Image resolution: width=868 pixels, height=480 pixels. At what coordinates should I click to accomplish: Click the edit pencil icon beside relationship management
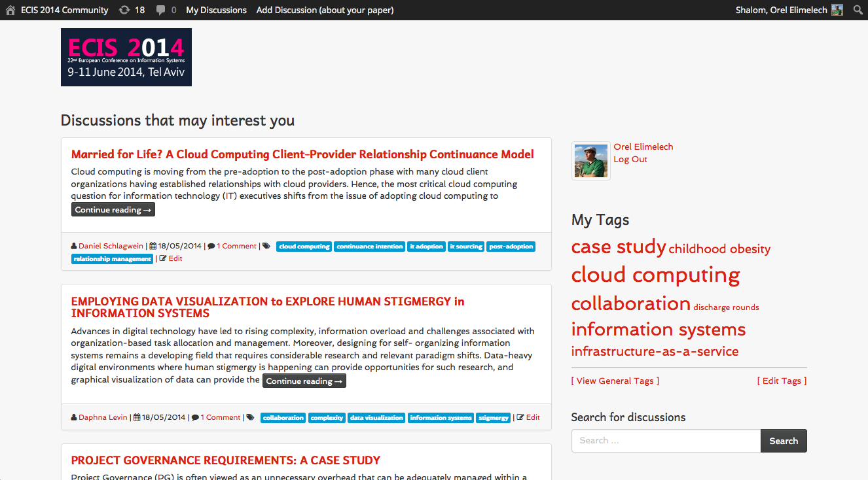click(164, 258)
